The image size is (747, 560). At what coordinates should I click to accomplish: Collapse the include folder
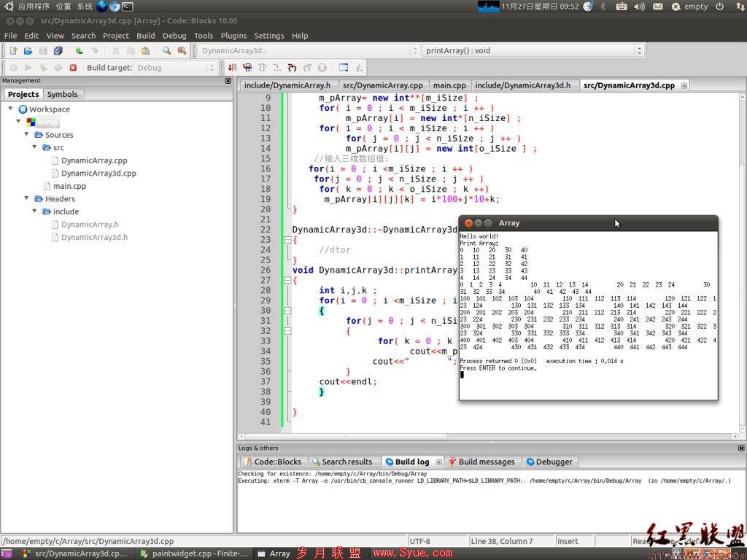[x=35, y=211]
